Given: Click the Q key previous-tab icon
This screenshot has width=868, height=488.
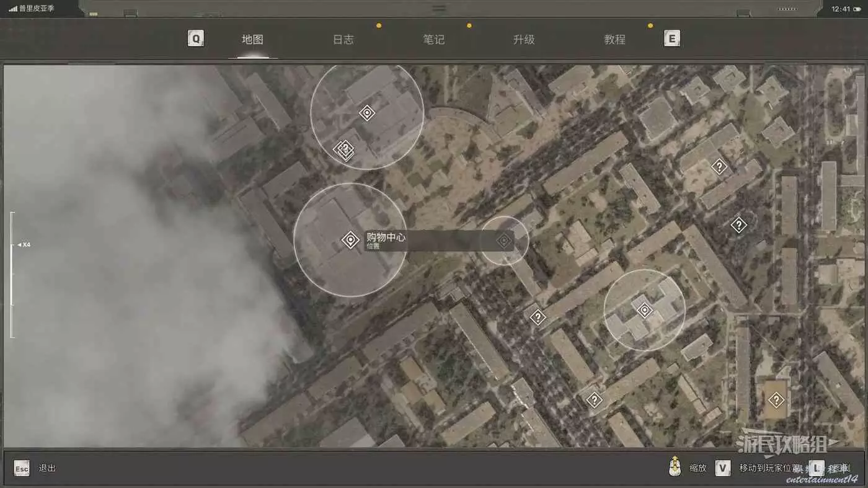Looking at the screenshot, I should [196, 39].
